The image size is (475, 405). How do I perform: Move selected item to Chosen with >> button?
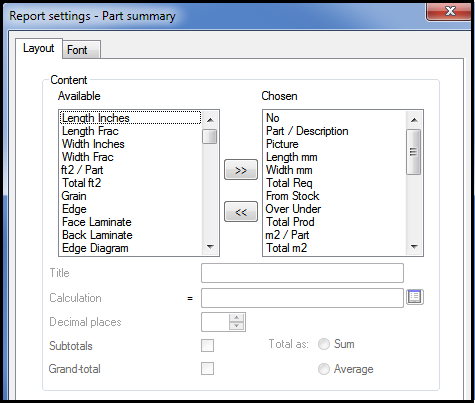coord(241,170)
